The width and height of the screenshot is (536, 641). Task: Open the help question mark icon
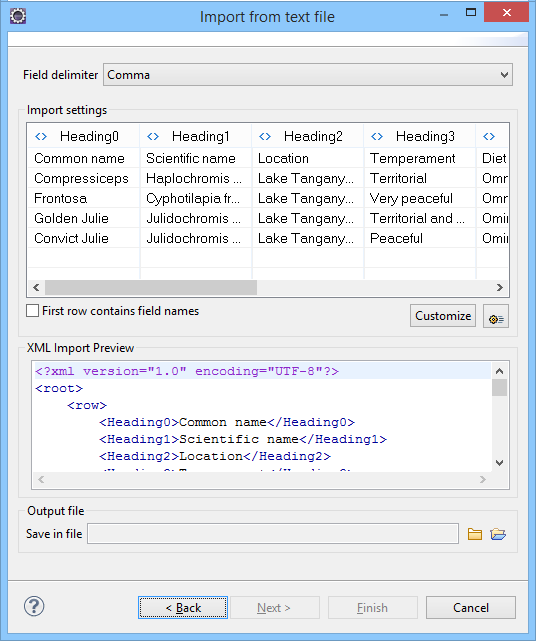tap(34, 606)
